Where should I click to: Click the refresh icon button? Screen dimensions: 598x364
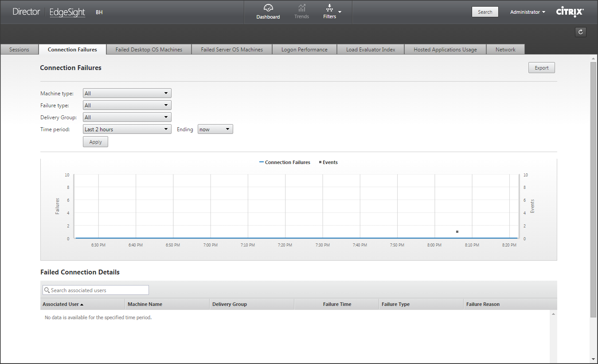click(x=580, y=32)
